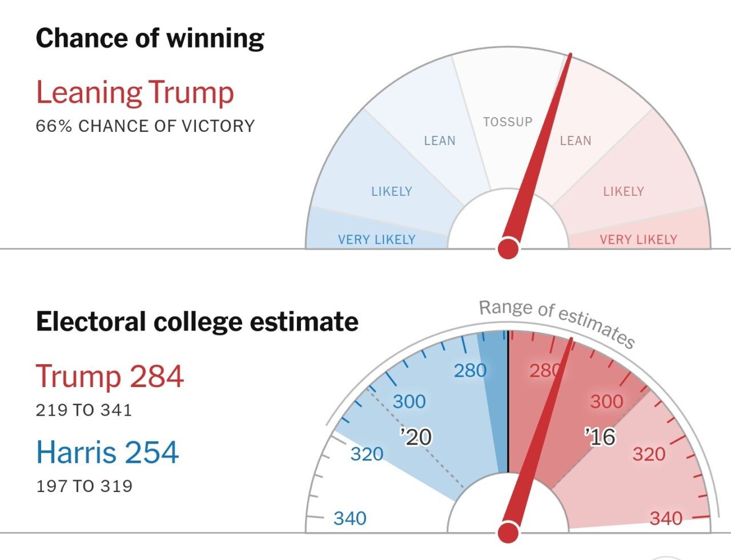Image resolution: width=731 pixels, height=560 pixels.
Task: Click the '20 marker on electoral gauge
Action: (416, 437)
